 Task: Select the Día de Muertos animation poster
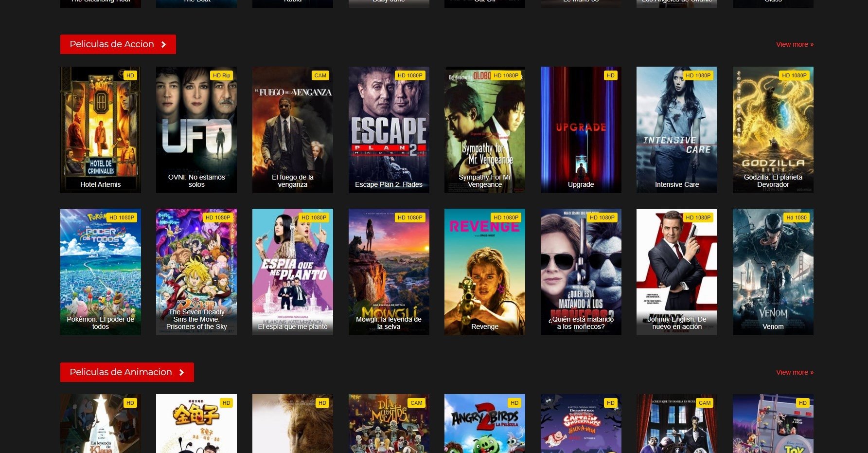pyautogui.click(x=389, y=423)
